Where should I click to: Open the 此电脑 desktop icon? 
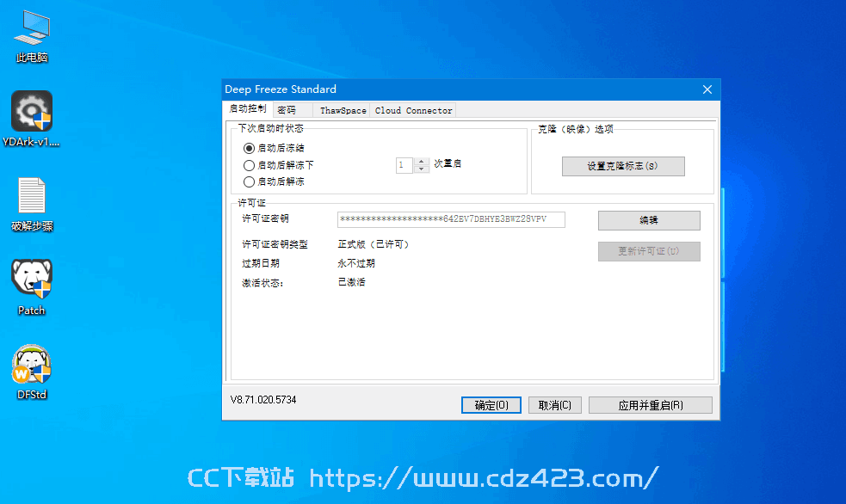point(32,37)
